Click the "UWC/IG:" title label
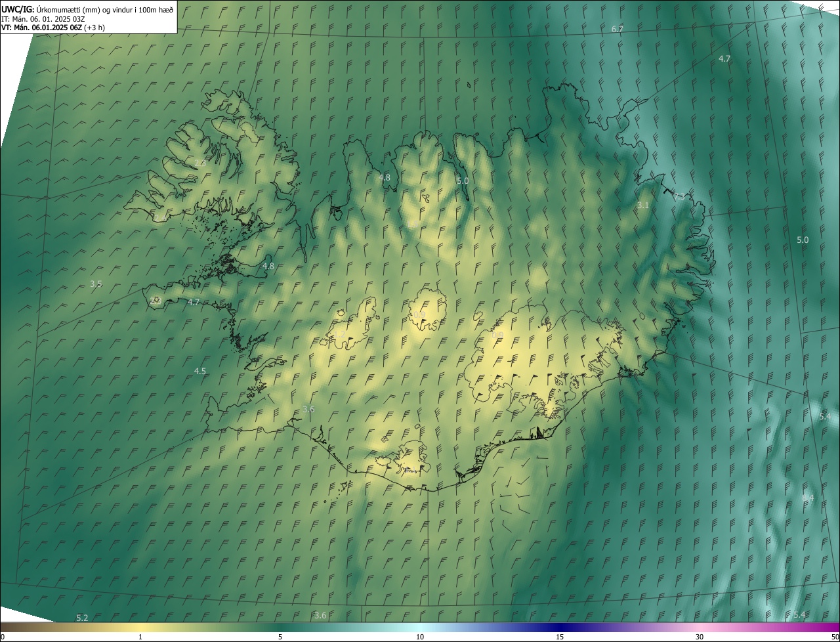The image size is (840, 642). click(x=18, y=9)
